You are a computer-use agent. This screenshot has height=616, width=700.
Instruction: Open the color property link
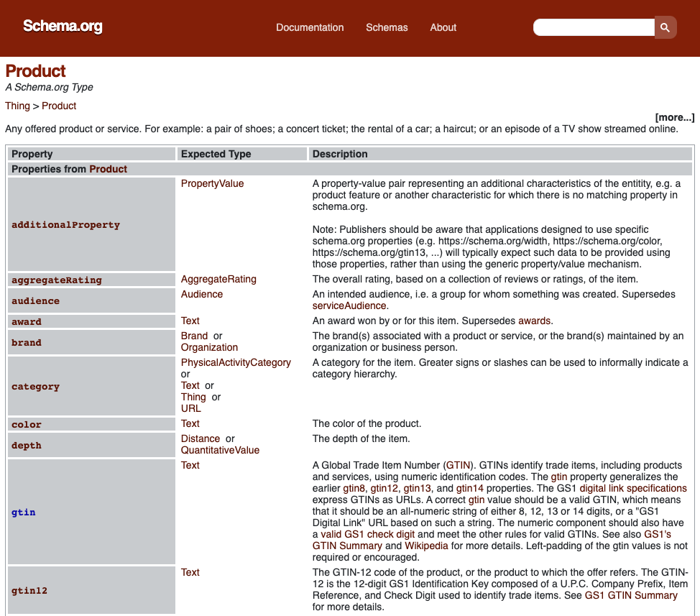pos(27,424)
